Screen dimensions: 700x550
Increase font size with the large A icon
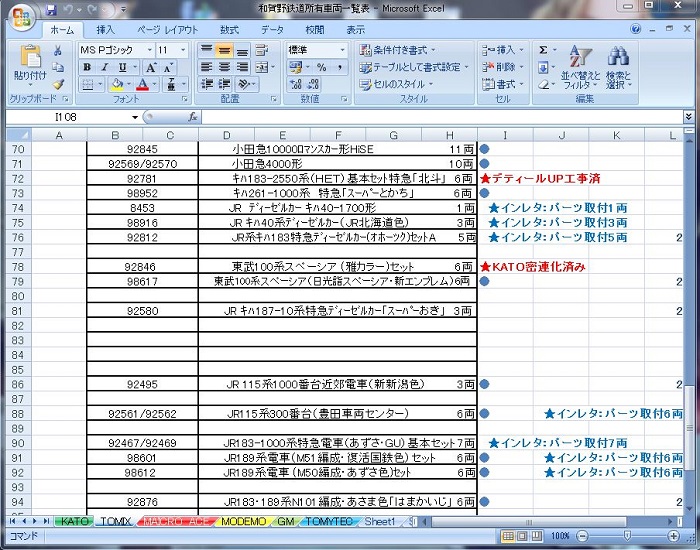[x=151, y=67]
